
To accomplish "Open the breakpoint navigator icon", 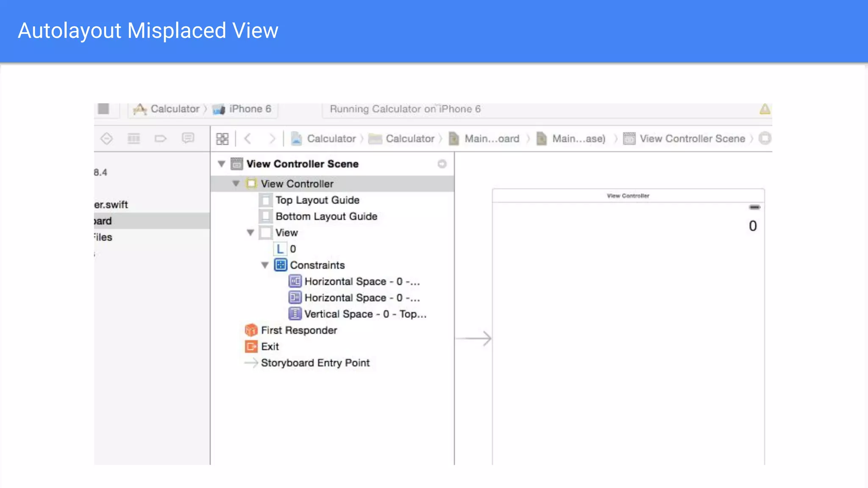I will coord(161,139).
